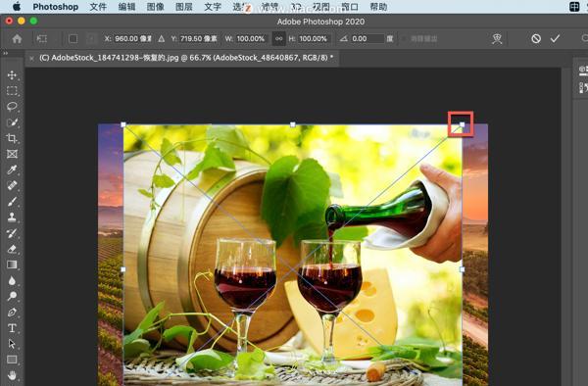Select the Horizontal Type tool

(12, 328)
